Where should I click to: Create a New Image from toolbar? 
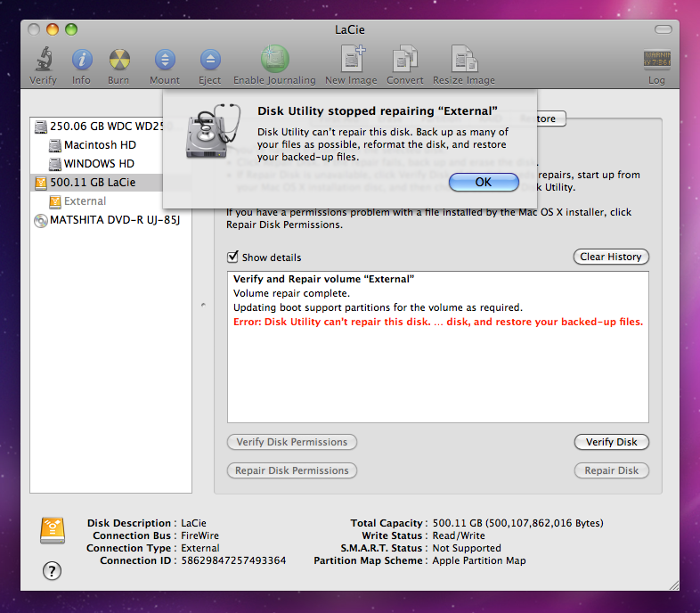point(353,59)
